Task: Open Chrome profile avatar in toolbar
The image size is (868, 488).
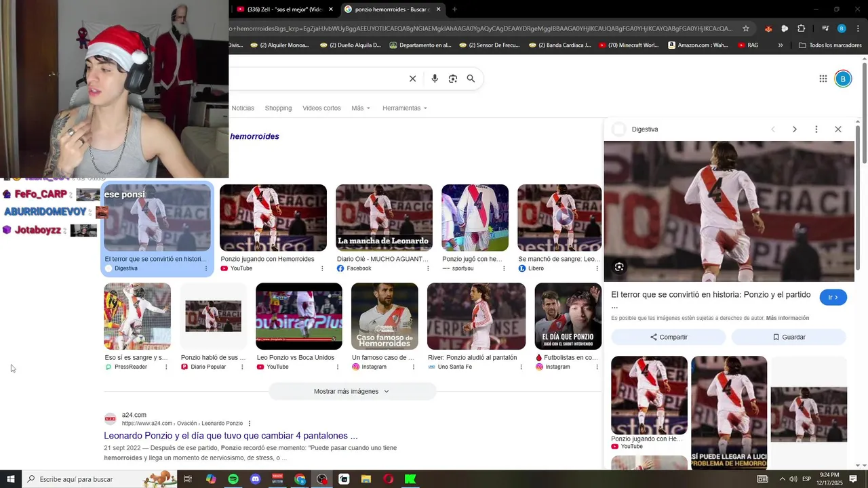Action: click(842, 28)
